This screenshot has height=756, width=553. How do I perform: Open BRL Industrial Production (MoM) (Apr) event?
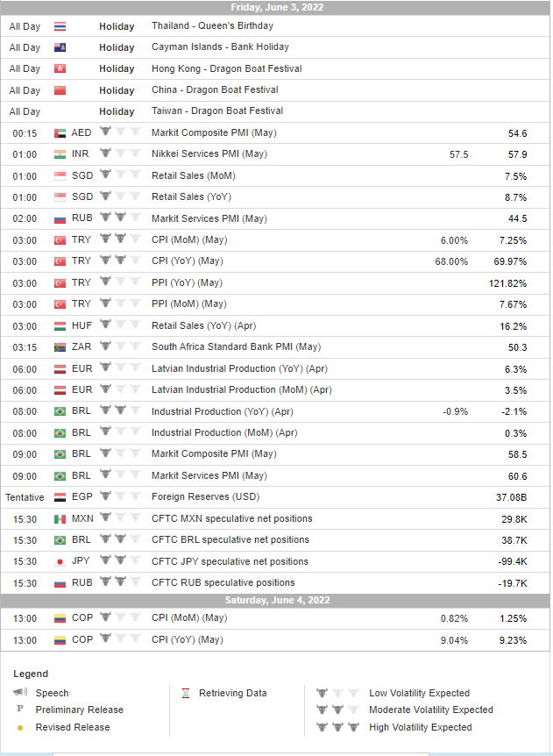224,433
